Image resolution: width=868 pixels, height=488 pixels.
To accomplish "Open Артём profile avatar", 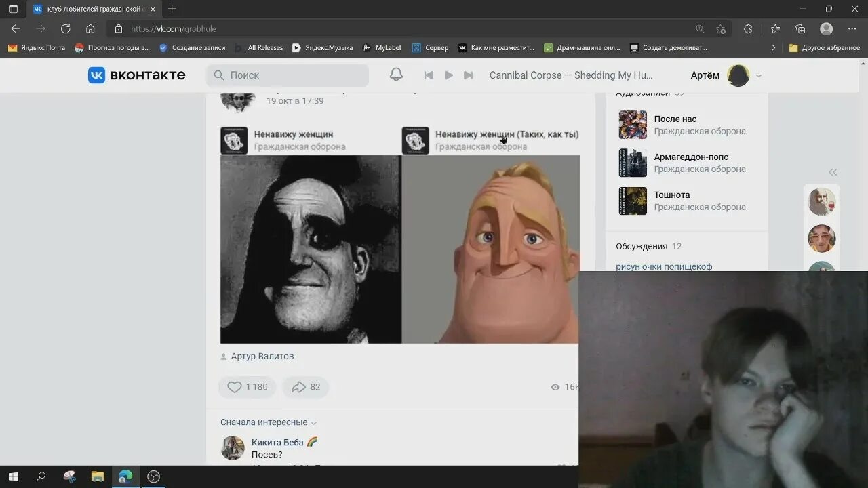I will 738,75.
